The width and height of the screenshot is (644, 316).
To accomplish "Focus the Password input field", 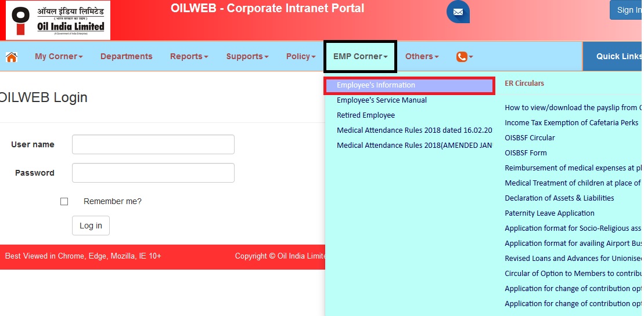I will 153,173.
